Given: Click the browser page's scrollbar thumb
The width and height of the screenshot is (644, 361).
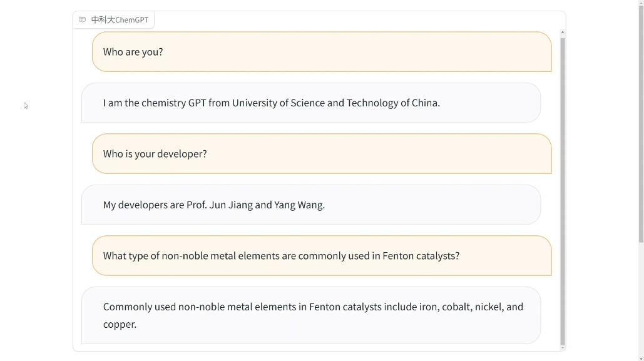Looking at the screenshot, I should tap(641, 124).
